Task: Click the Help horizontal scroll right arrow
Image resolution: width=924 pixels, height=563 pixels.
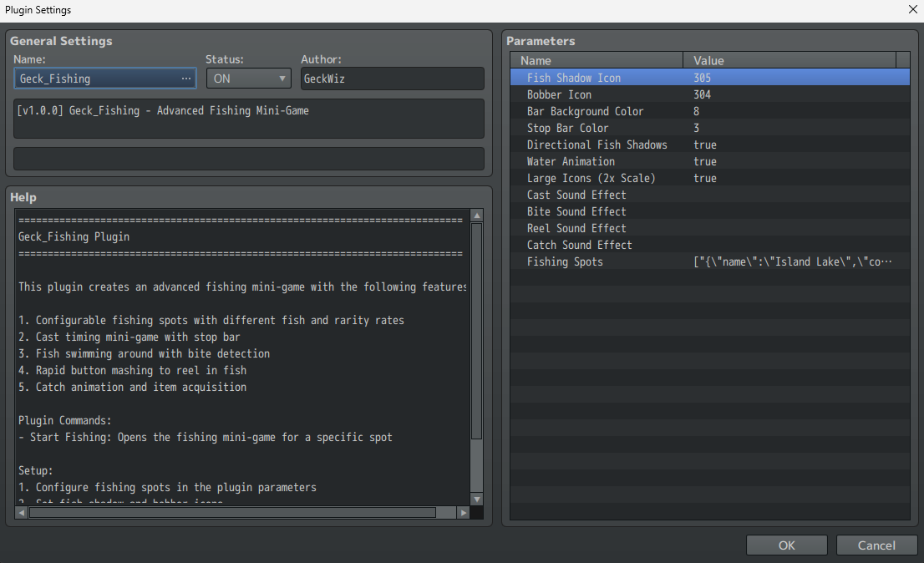Action: (464, 513)
